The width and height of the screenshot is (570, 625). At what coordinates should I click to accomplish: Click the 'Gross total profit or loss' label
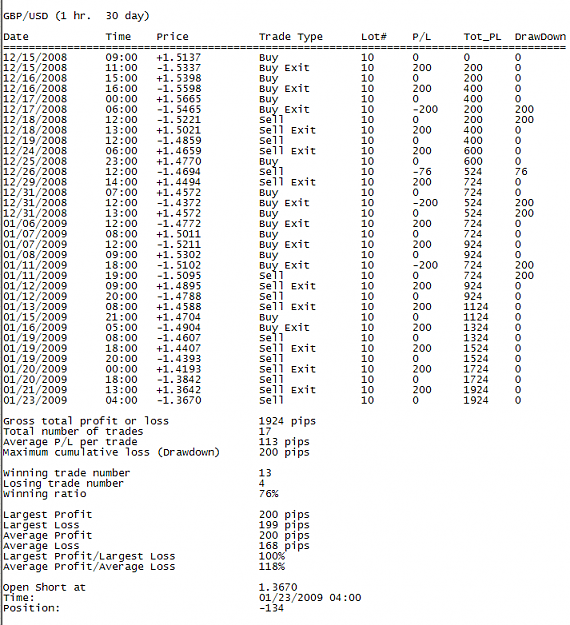click(x=86, y=421)
